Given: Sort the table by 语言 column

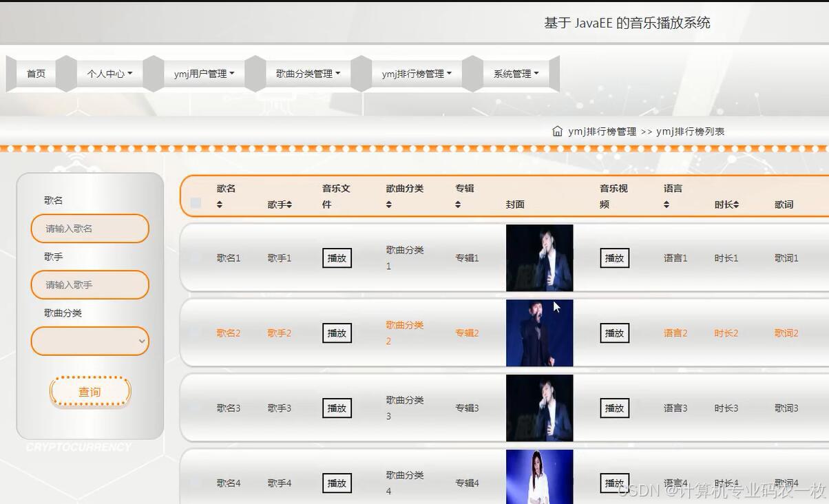Looking at the screenshot, I should [x=667, y=204].
